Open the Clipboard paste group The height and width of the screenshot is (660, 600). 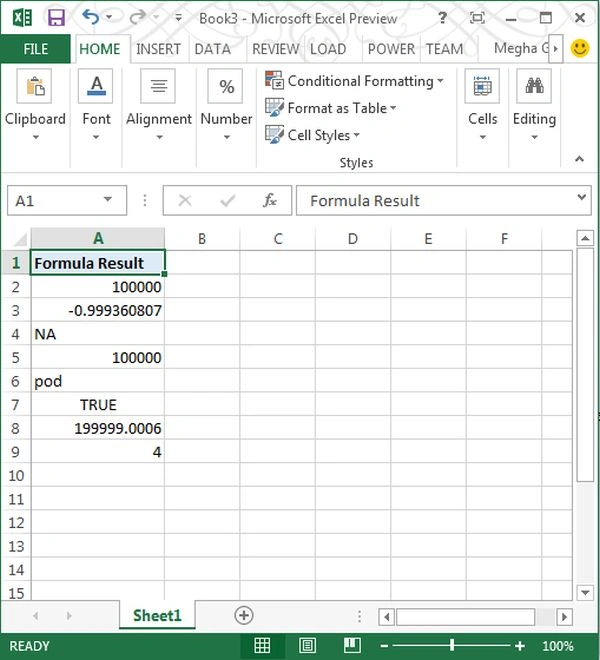35,86
